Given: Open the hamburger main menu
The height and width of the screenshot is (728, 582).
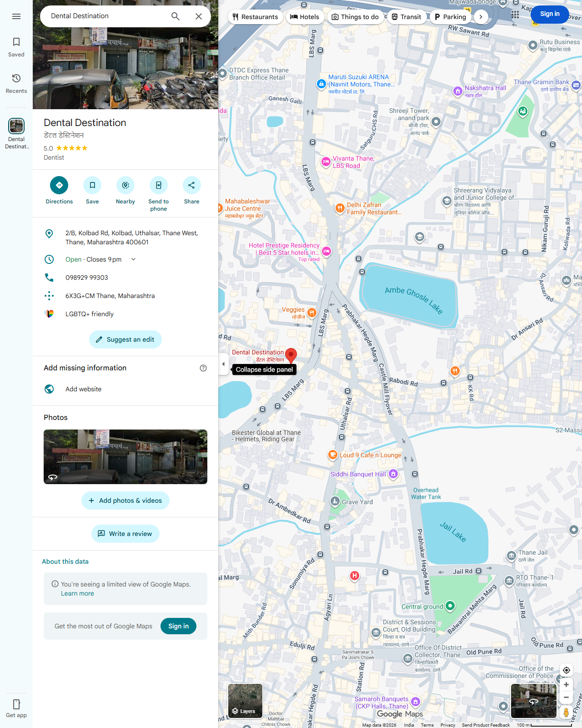Looking at the screenshot, I should 16,16.
